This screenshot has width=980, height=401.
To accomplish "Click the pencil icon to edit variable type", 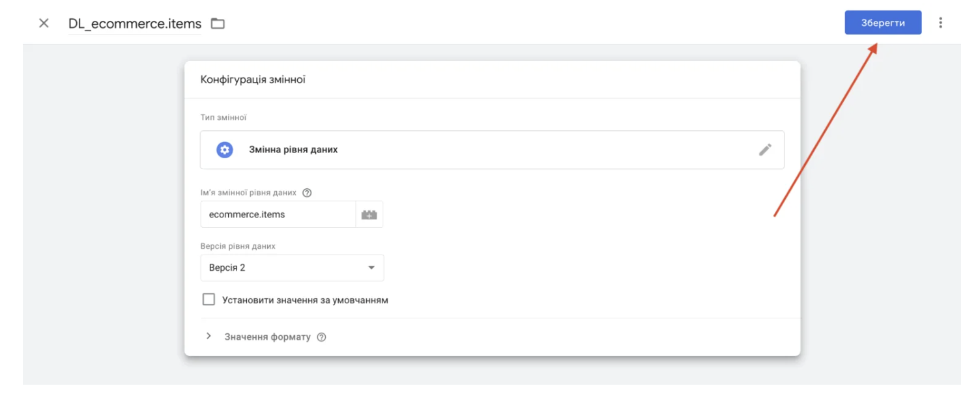I will 765,150.
